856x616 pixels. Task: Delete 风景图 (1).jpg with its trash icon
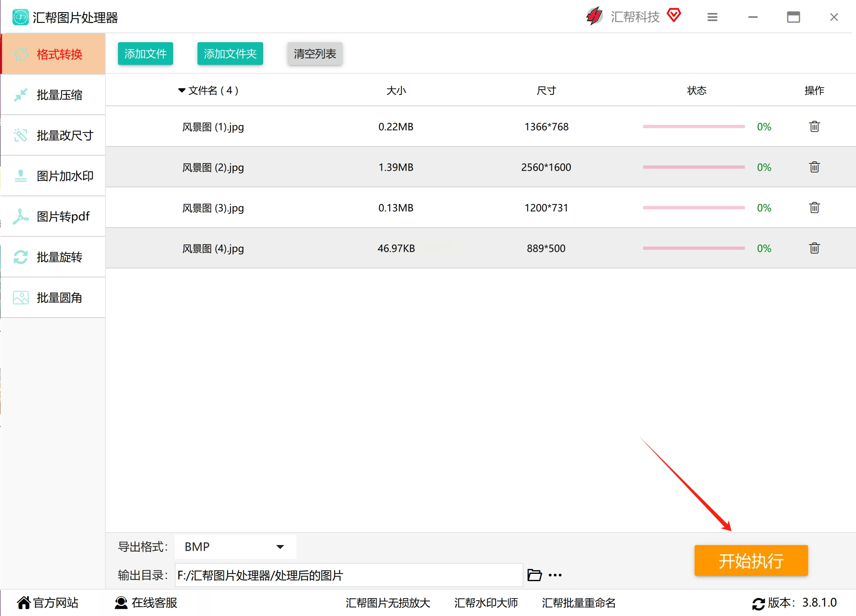click(814, 127)
